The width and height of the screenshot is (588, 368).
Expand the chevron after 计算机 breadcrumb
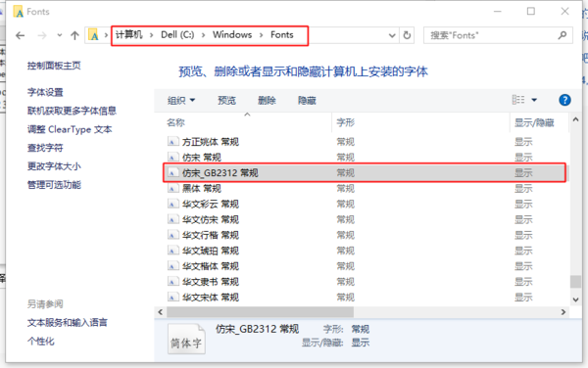(152, 35)
